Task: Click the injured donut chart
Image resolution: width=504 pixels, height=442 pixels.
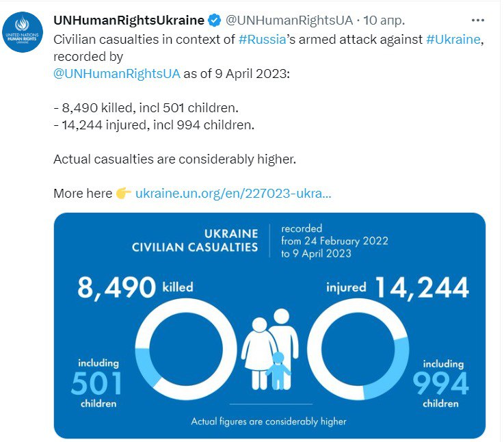Action: pyautogui.click(x=358, y=348)
